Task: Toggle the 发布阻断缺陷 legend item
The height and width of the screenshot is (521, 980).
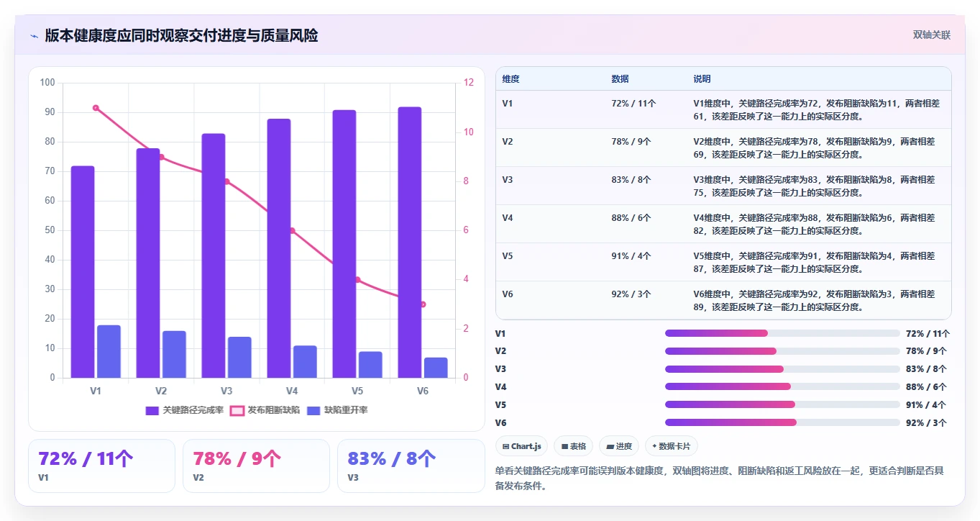Action: tap(265, 410)
